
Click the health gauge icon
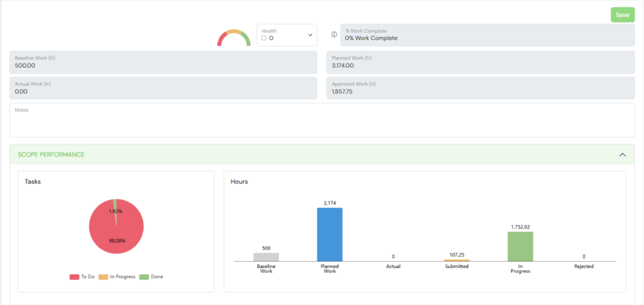click(234, 38)
